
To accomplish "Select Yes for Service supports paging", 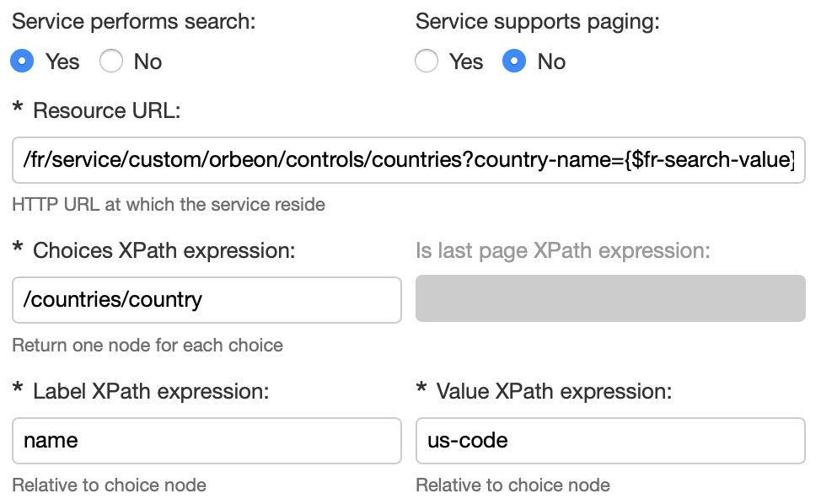I will tap(427, 62).
